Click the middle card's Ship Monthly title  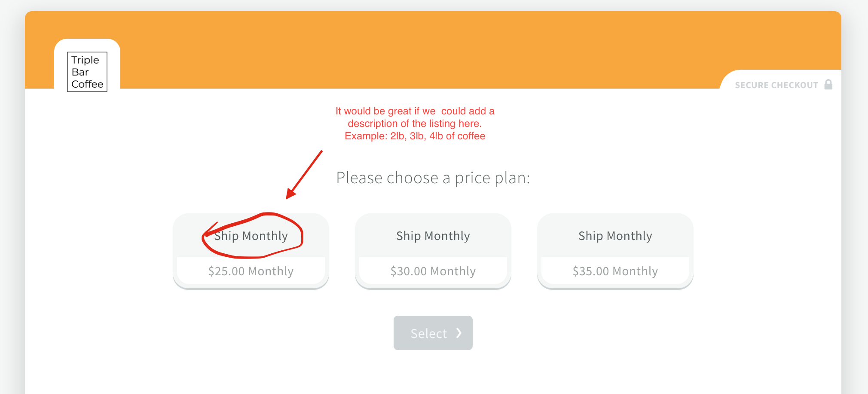[433, 236]
